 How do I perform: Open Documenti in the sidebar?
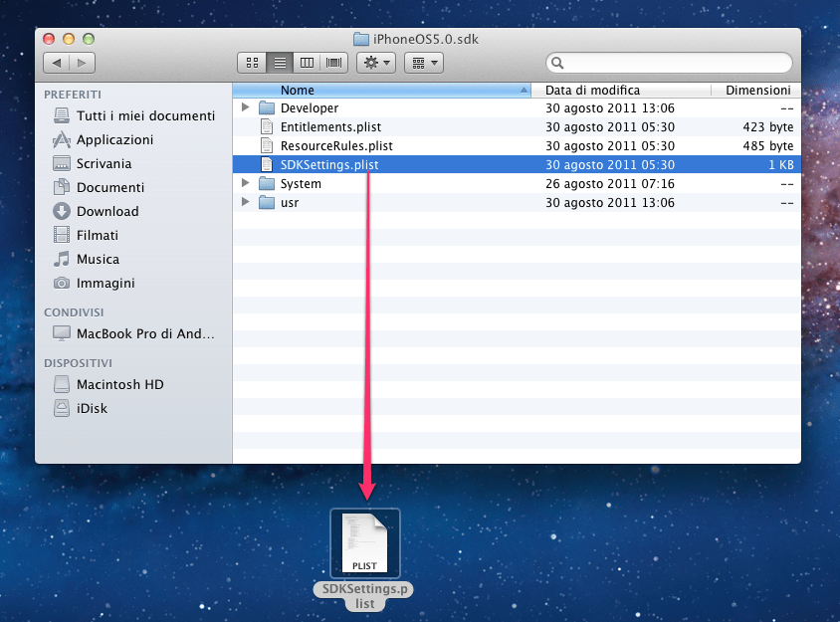coord(100,187)
